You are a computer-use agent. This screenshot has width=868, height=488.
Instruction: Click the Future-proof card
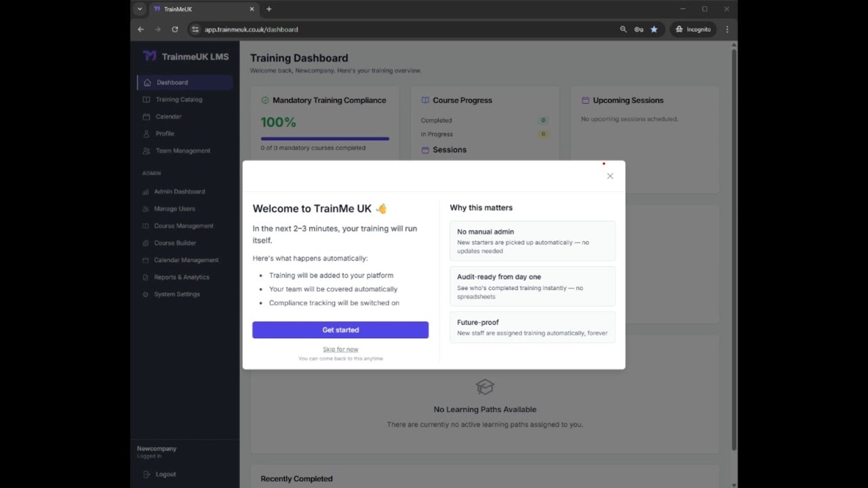point(532,327)
